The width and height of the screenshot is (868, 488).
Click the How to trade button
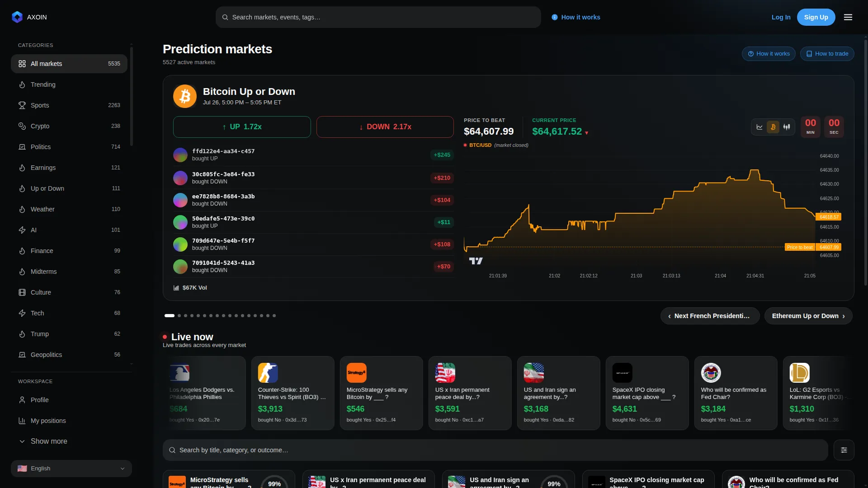(x=827, y=54)
